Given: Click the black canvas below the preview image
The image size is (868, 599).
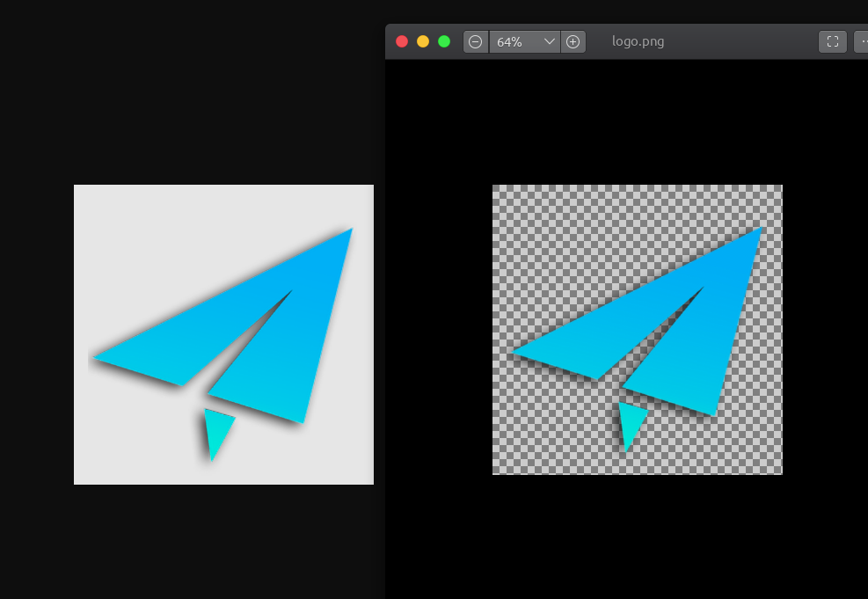Looking at the screenshot, I should tap(633, 537).
